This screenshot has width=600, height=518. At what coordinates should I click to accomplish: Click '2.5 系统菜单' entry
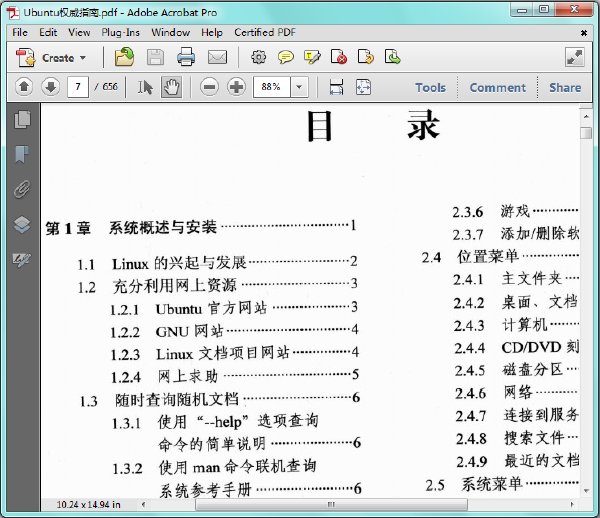(502, 484)
